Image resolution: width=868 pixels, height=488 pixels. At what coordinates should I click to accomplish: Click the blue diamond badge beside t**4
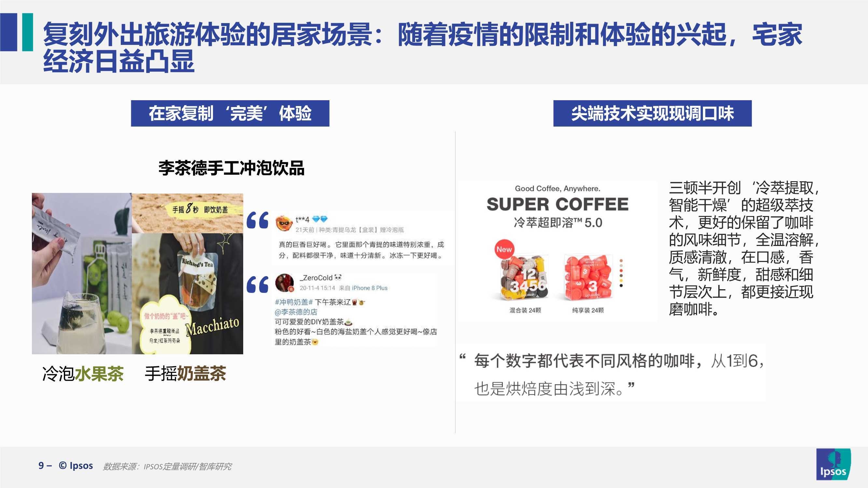coord(319,220)
